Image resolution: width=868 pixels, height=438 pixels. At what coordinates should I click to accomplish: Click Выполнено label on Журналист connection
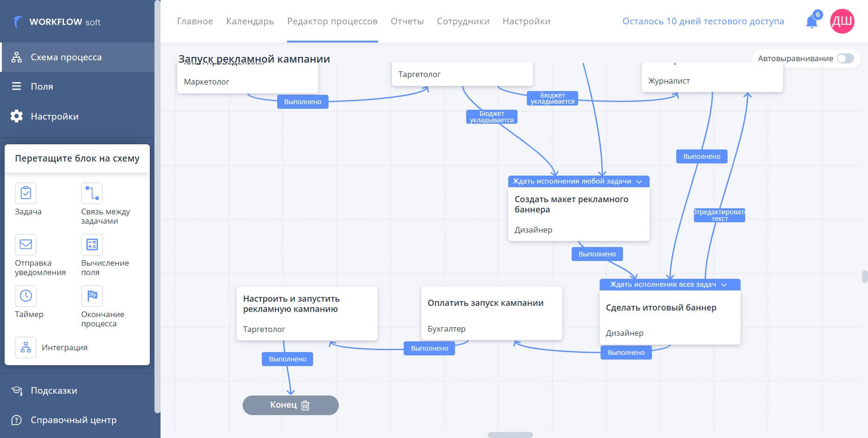pos(702,156)
